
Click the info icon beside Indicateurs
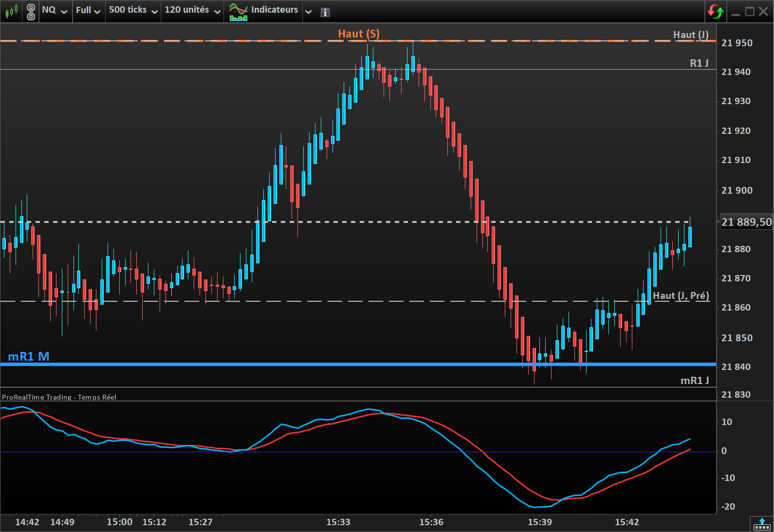325,12
